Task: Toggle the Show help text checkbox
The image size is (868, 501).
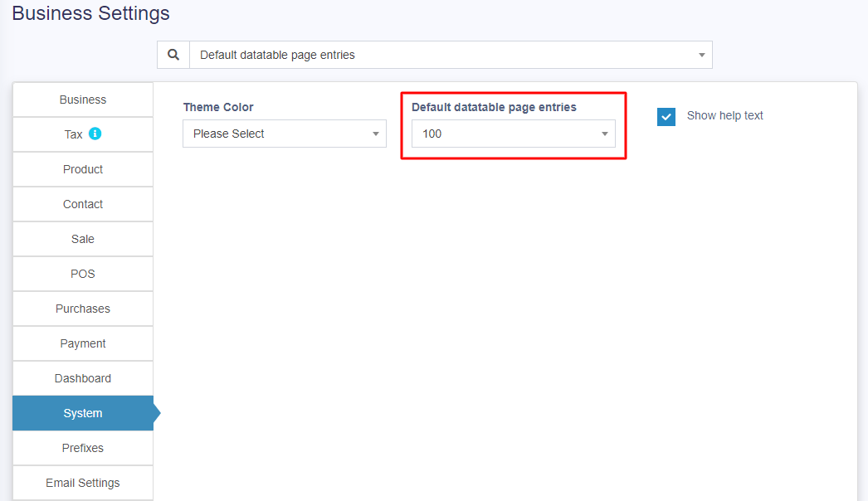Action: coord(666,116)
